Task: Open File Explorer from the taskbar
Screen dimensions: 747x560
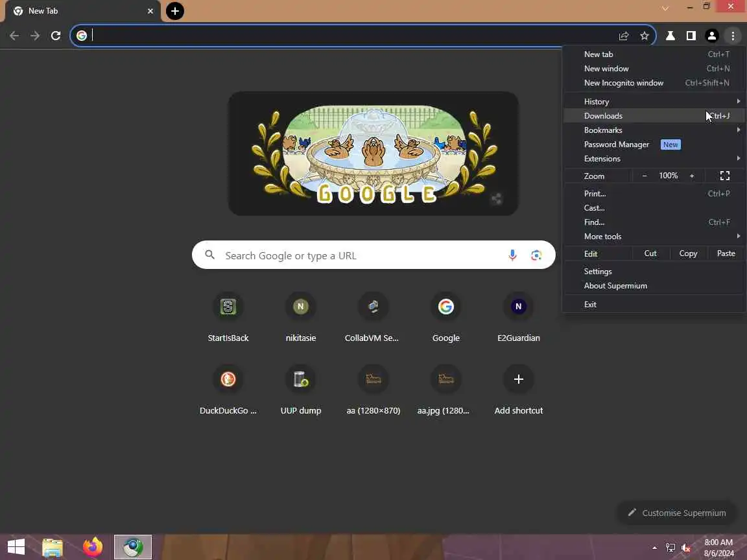Action: pyautogui.click(x=53, y=547)
